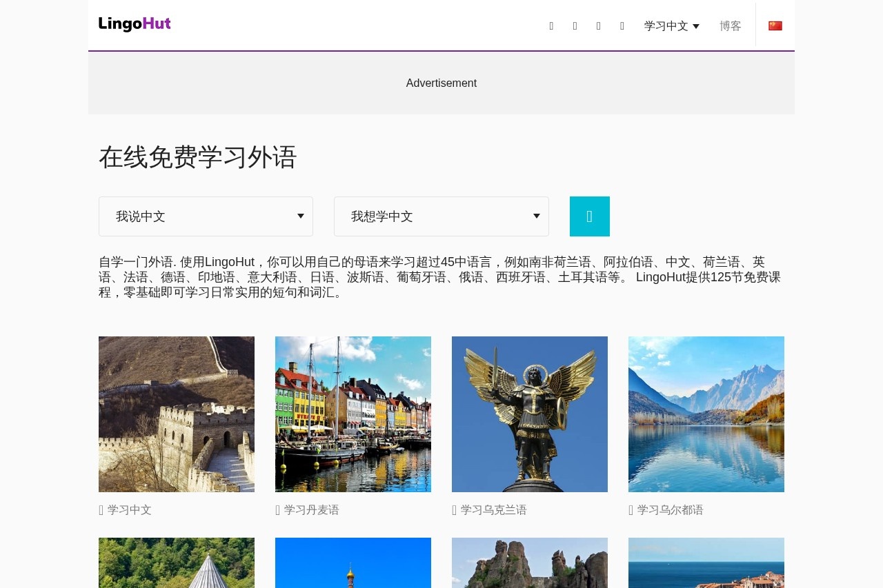Click the cyan submit button beside the dropdowns
Screen dimensions: 883x588
pyautogui.click(x=590, y=216)
